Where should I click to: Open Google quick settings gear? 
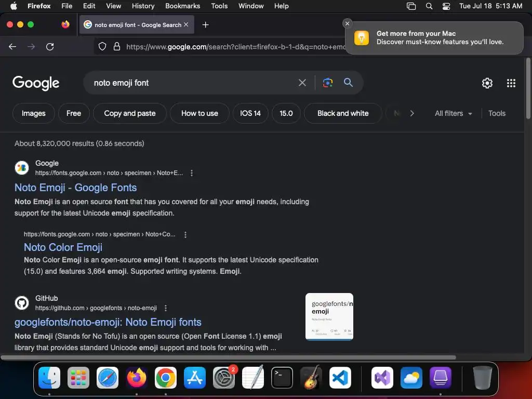(x=487, y=83)
